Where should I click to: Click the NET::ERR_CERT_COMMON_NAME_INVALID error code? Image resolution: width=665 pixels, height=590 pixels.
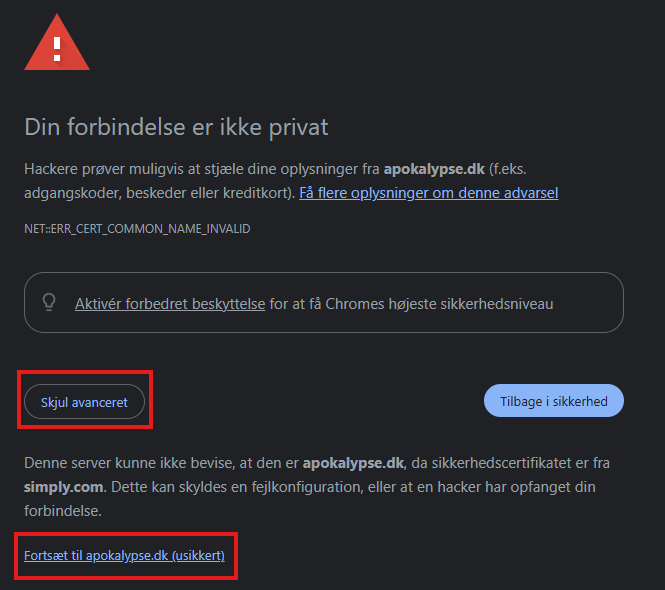(137, 229)
